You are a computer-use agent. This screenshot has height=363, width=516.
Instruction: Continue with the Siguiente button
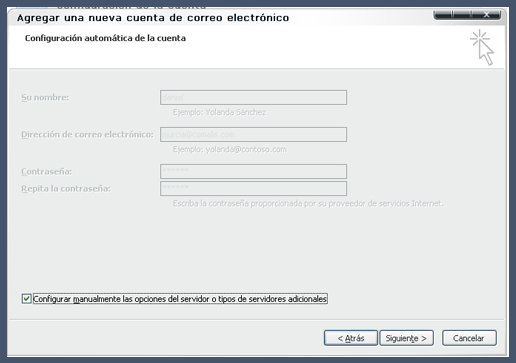tap(406, 338)
